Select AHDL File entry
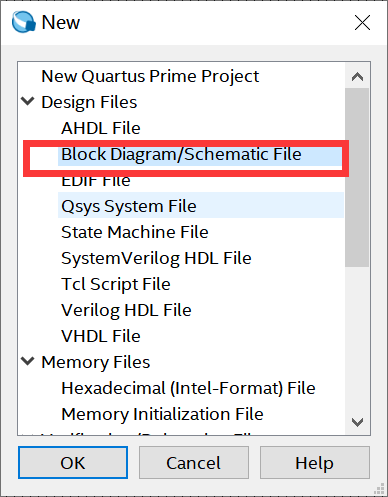 (101, 128)
